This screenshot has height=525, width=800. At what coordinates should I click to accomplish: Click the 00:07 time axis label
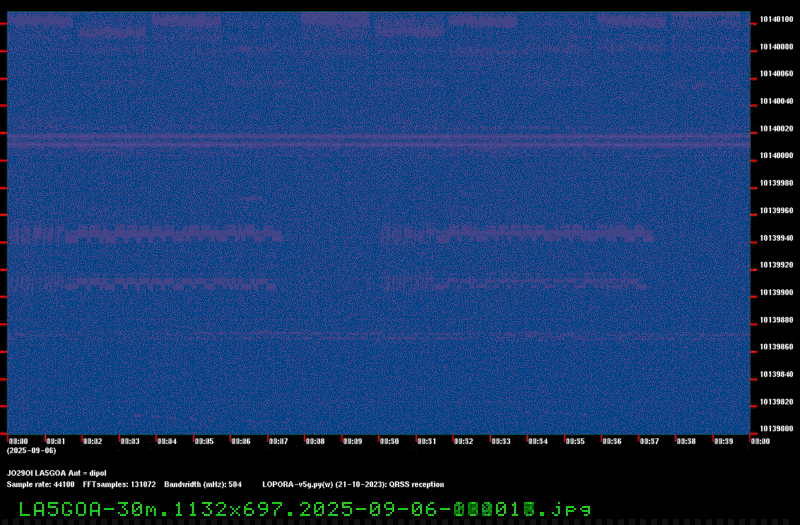click(x=278, y=441)
